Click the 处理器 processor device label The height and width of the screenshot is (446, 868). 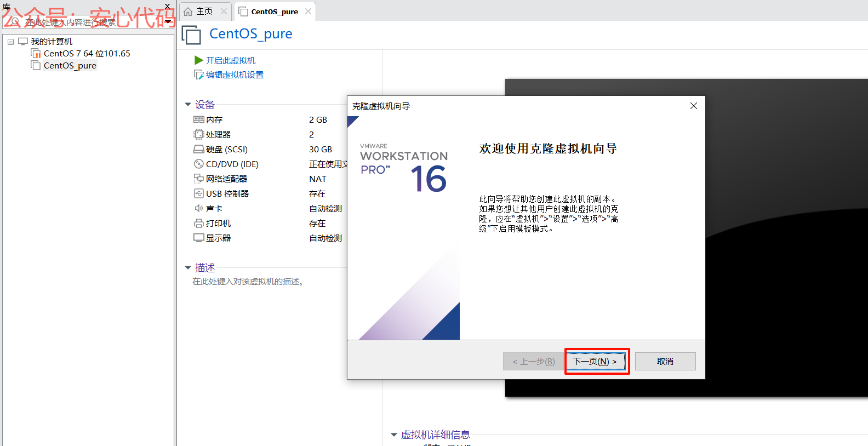click(x=219, y=134)
